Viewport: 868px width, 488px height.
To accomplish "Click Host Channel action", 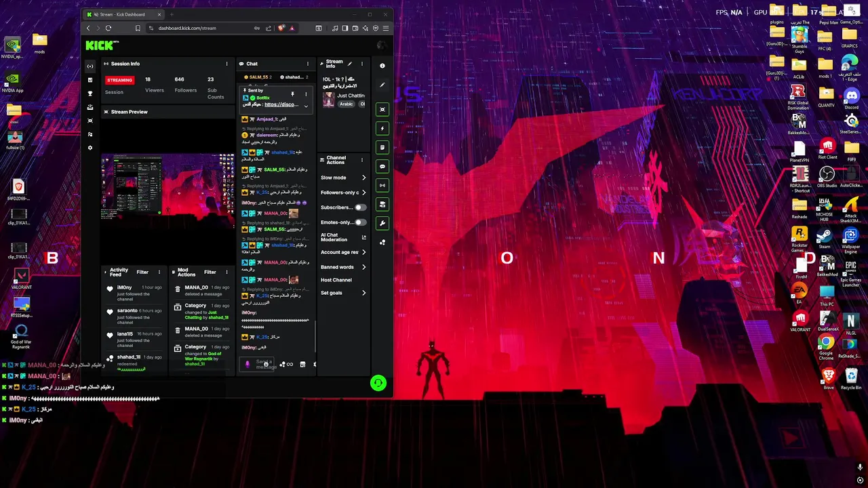I will 336,280.
